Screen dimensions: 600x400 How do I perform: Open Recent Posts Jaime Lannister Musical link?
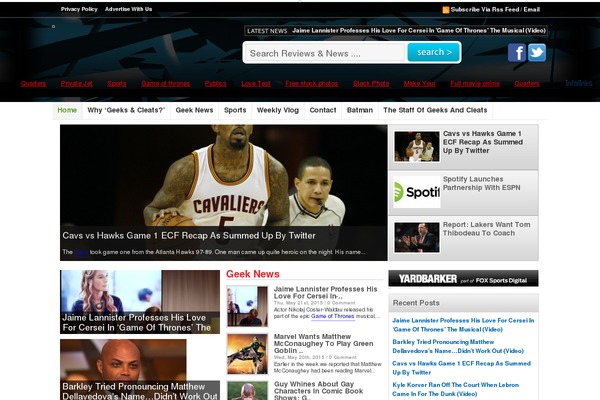pyautogui.click(x=463, y=325)
